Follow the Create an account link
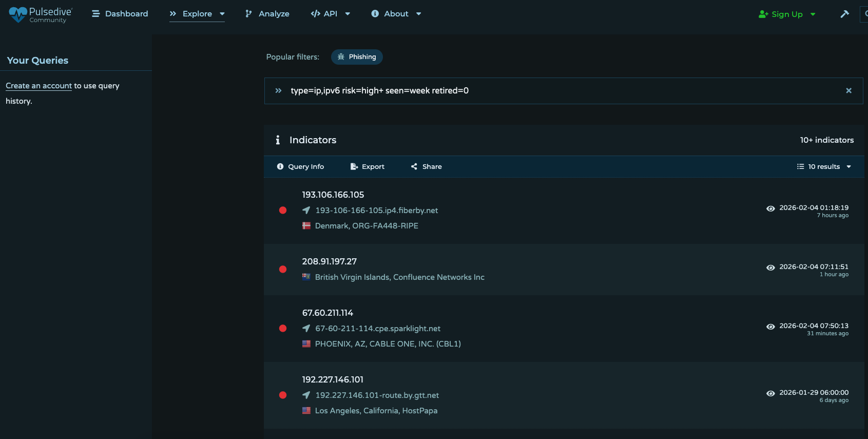 38,86
